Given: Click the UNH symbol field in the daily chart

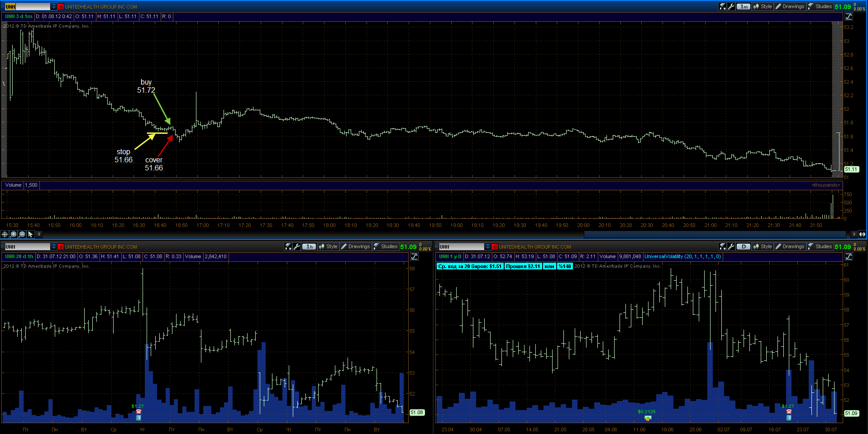Looking at the screenshot, I should 462,246.
